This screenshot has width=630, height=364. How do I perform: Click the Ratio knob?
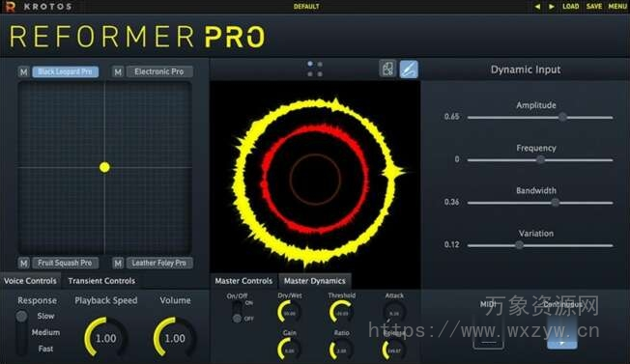(x=341, y=350)
